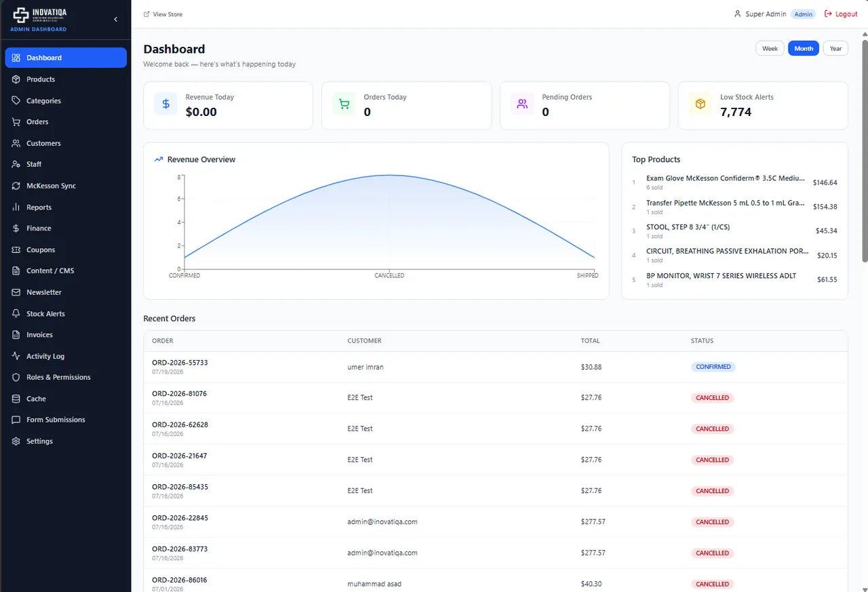Click the Low Stock Alerts package icon
The width and height of the screenshot is (868, 592).
pos(701,104)
